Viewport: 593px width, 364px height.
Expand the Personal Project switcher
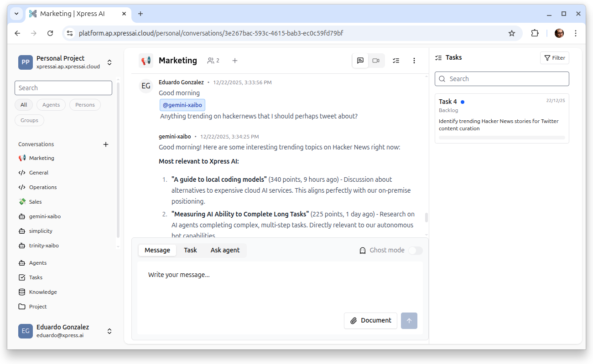click(x=109, y=62)
